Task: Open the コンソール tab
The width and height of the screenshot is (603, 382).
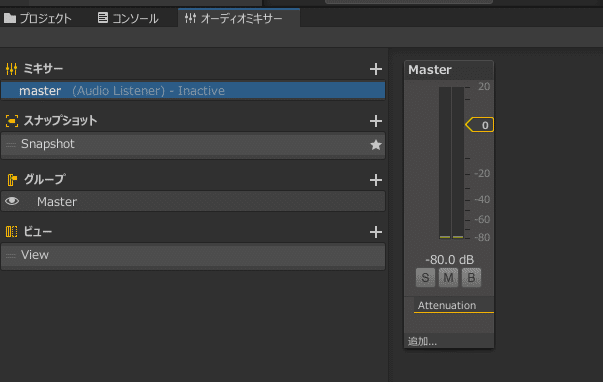Action: 128,18
